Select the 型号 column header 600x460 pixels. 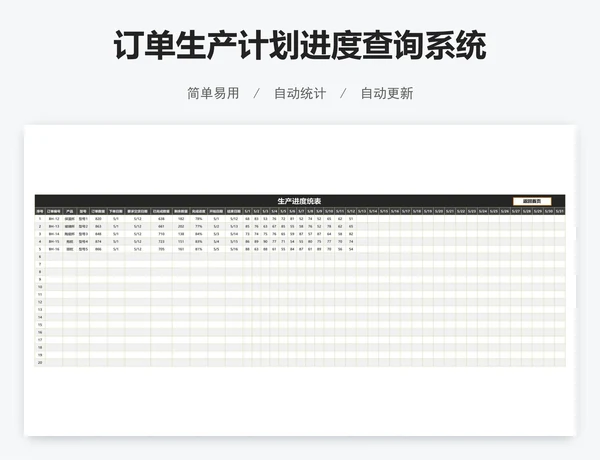83,211
